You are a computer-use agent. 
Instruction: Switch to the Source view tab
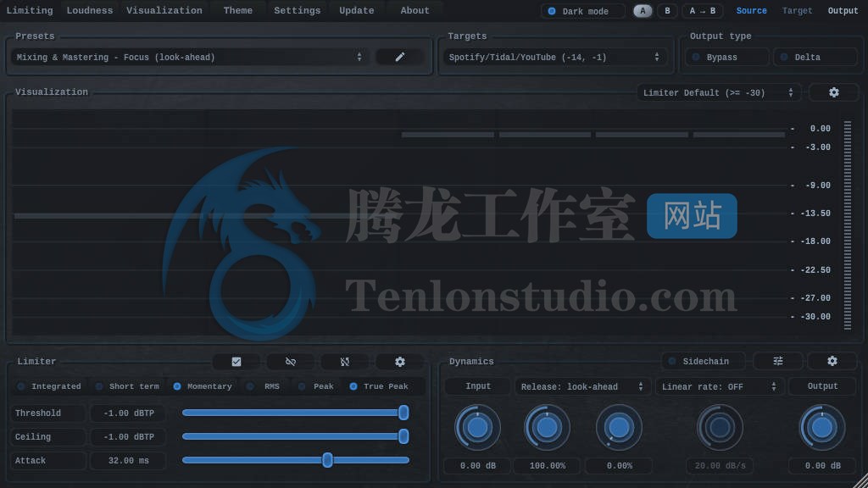(751, 10)
